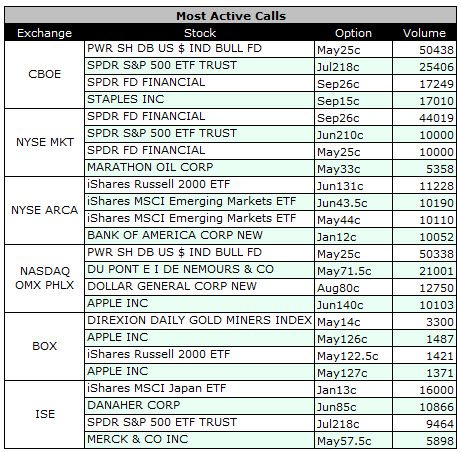Select the May122.5c option cell

[353, 355]
